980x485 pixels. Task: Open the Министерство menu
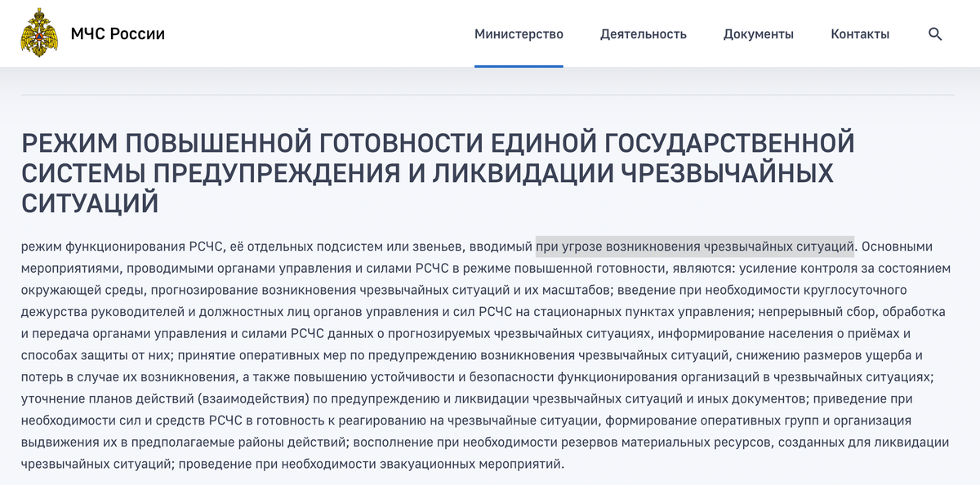pos(519,34)
